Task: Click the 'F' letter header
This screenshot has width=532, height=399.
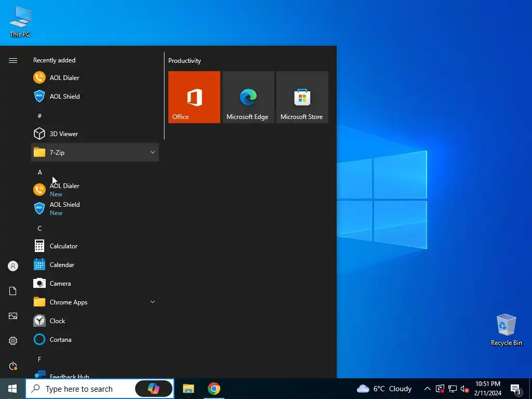Action: coord(39,359)
